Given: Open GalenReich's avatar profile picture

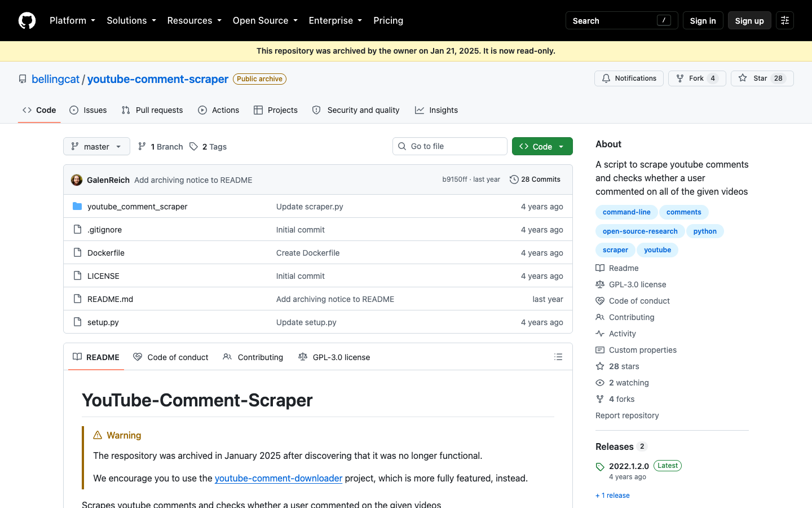Looking at the screenshot, I should tap(77, 180).
